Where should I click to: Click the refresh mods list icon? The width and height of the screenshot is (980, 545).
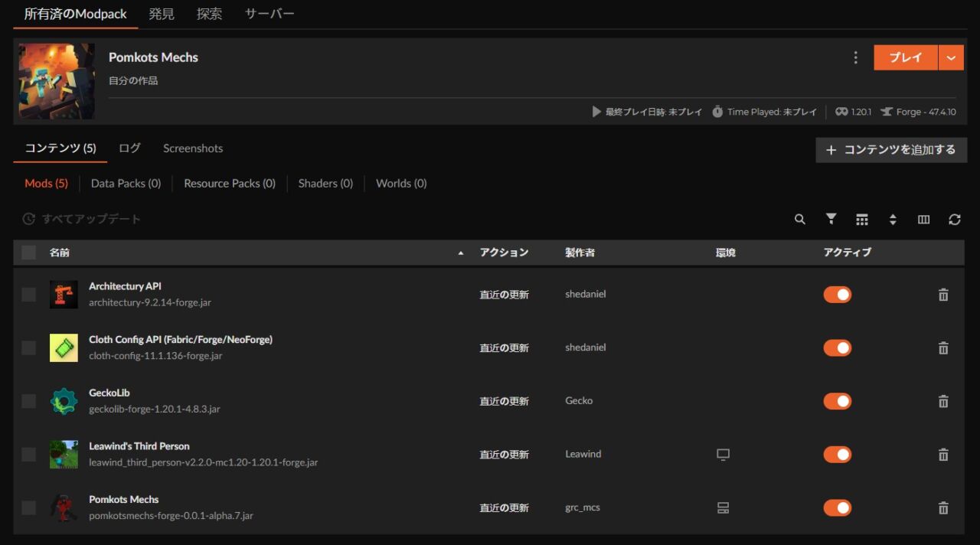[954, 220]
